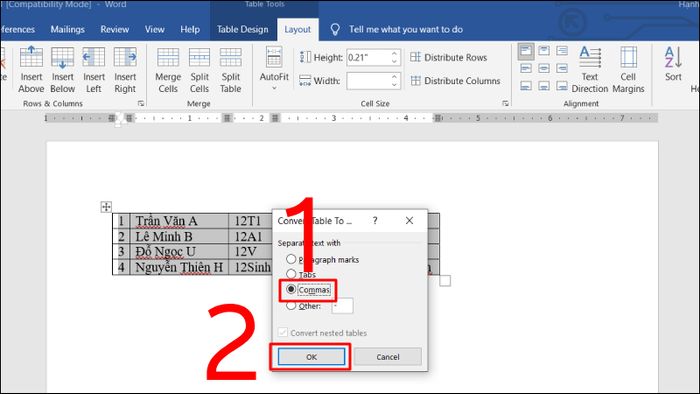This screenshot has height=394, width=700.
Task: Click table cell 12Sinh
Action: click(250, 267)
